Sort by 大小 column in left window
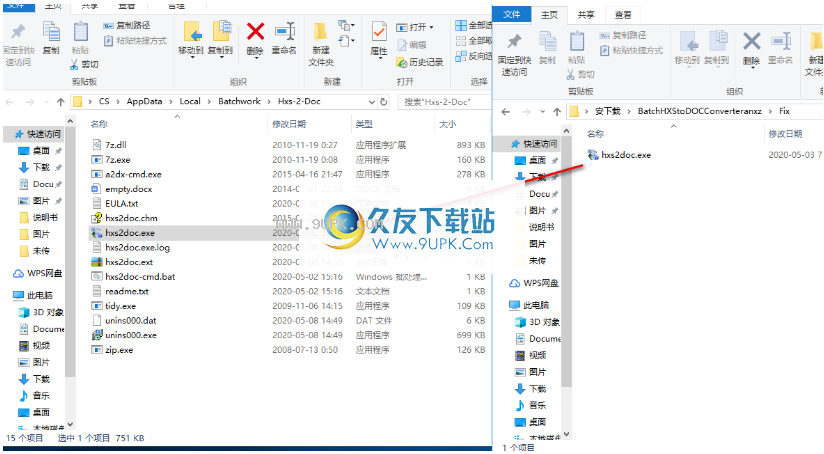The image size is (824, 454). point(447,124)
